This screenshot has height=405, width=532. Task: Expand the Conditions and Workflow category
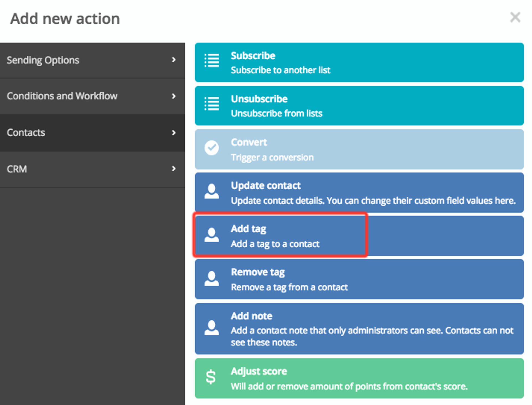point(174,96)
